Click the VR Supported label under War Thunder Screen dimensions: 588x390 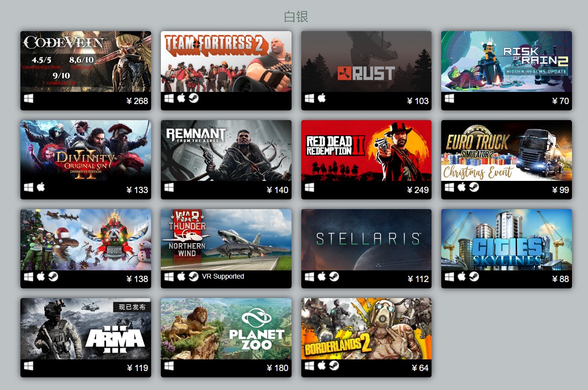tap(223, 276)
